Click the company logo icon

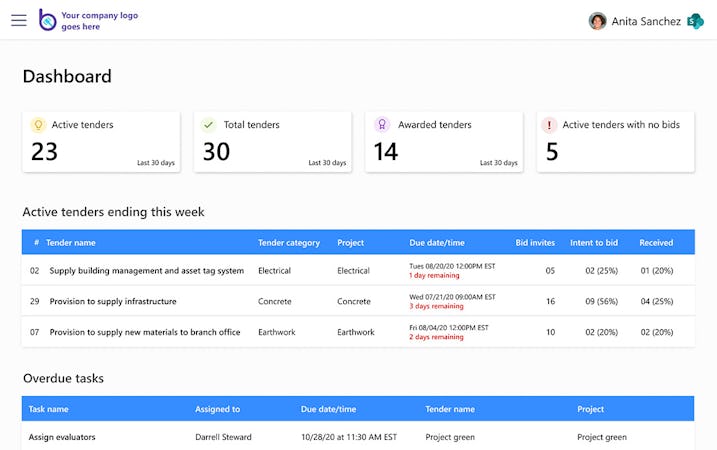tap(47, 20)
